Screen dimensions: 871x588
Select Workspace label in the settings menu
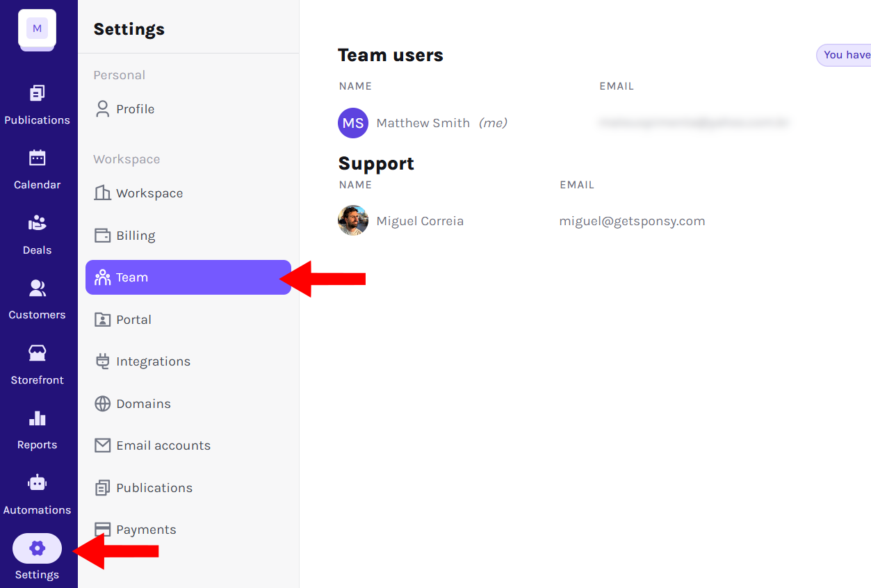(x=149, y=193)
